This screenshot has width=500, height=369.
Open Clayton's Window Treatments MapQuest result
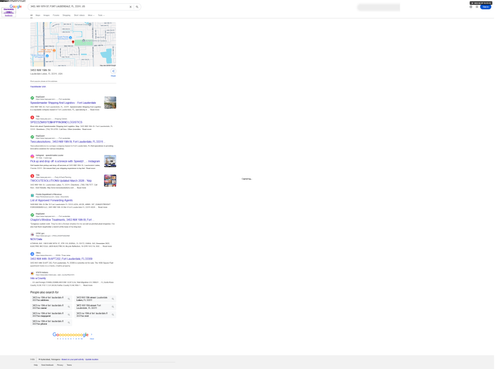(61, 220)
